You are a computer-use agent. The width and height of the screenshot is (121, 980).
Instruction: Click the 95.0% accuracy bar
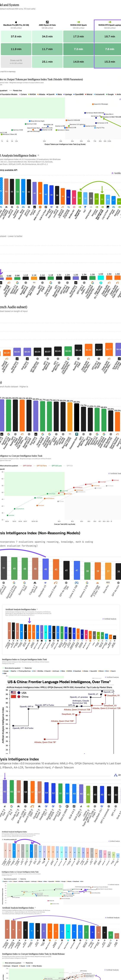pyautogui.click(x=77, y=417)
